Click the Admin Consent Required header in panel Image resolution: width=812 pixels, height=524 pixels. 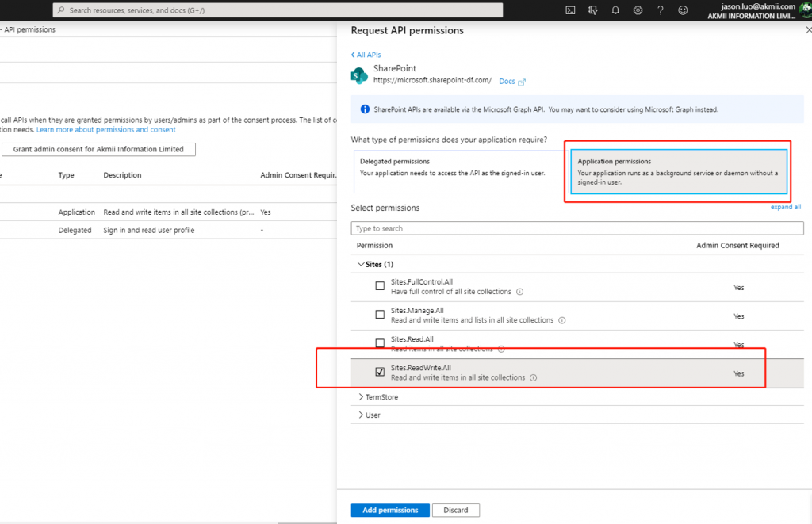[x=737, y=246]
